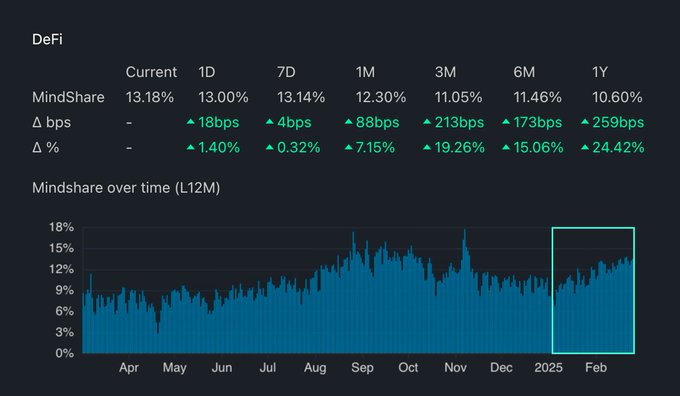
Task: Click the 0.32% change value
Action: coord(299,147)
